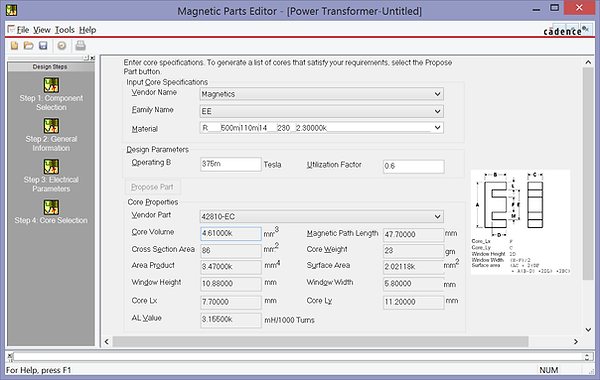The height and width of the screenshot is (380, 600).
Task: Click the vertical scrollbar down arrow
Action: click(588, 329)
